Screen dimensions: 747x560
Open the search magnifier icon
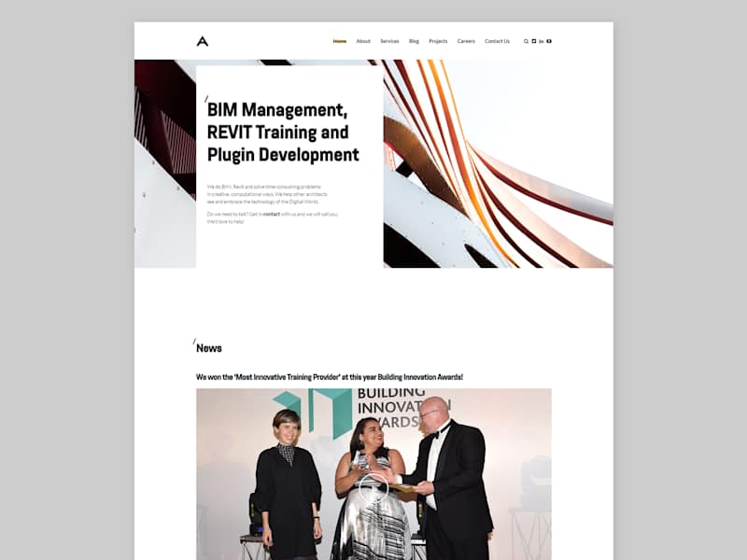click(x=526, y=41)
